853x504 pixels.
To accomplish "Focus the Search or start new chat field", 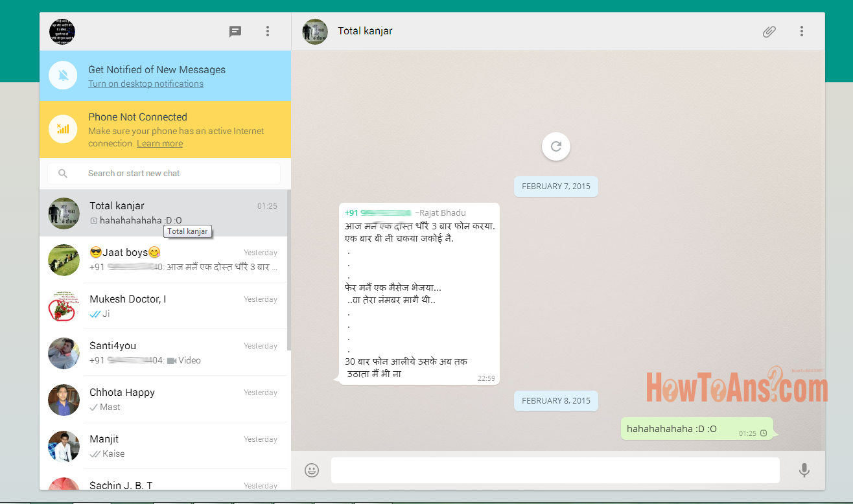I will pyautogui.click(x=164, y=174).
